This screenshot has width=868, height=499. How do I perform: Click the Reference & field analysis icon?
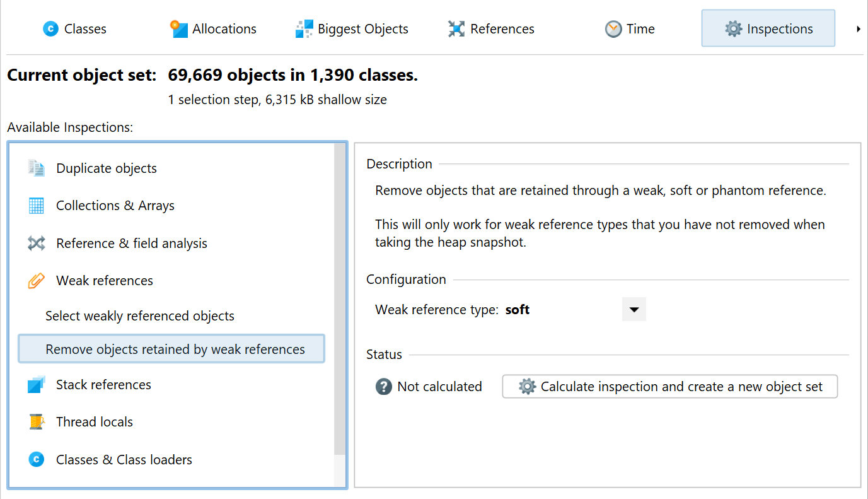tap(37, 244)
